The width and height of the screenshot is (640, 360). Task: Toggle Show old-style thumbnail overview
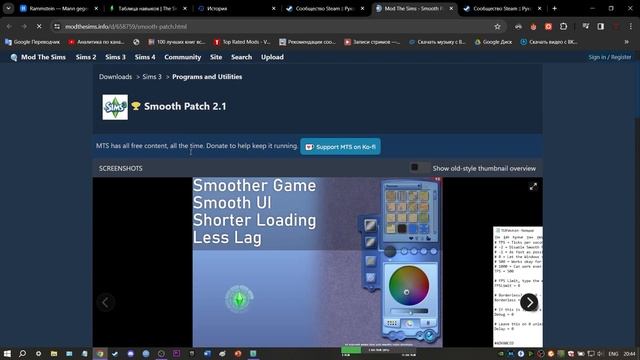(420, 168)
